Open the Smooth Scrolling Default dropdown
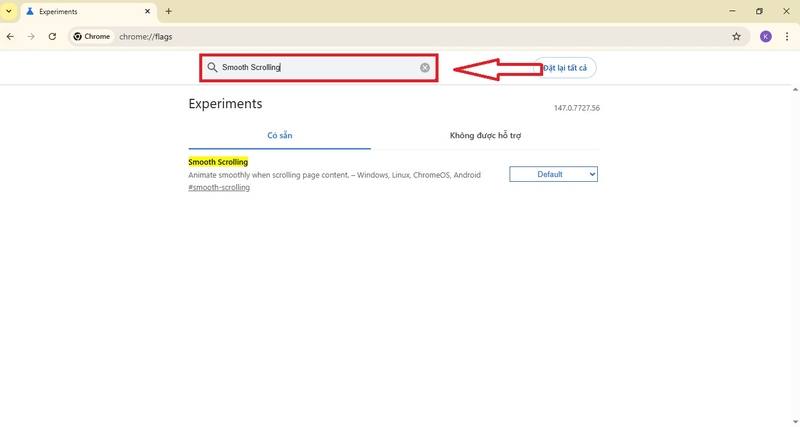This screenshot has height=427, width=800. click(553, 174)
